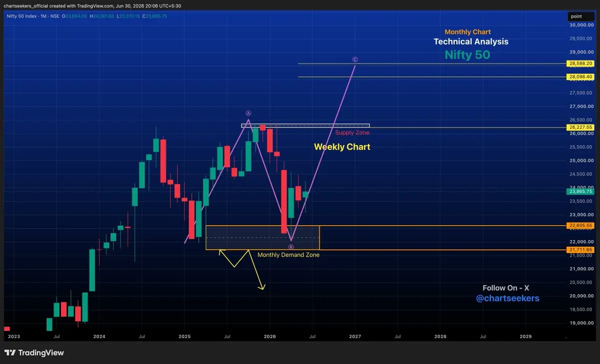Click the 2025 label on the time axis
Viewport: 600px width, 364px height.
point(184,336)
